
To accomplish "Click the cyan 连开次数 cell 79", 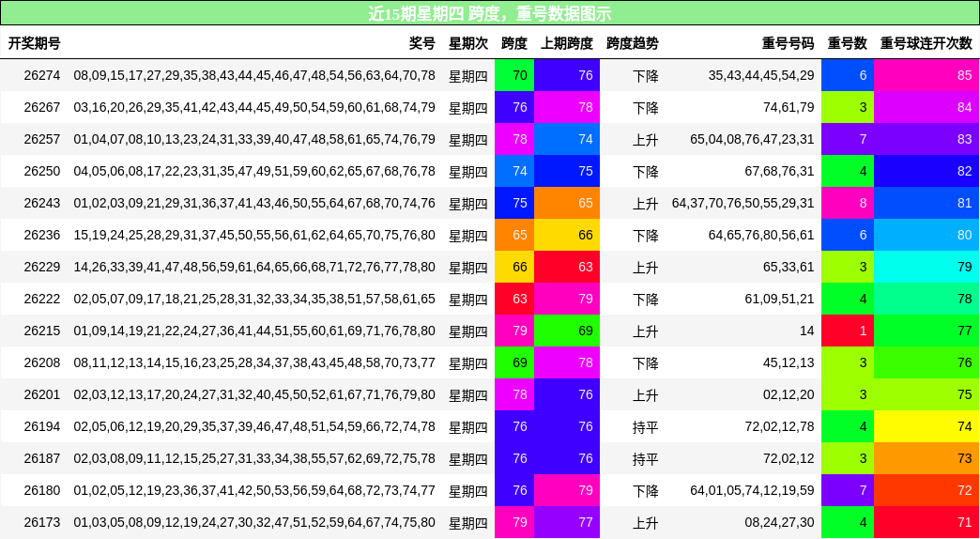I will [x=926, y=267].
